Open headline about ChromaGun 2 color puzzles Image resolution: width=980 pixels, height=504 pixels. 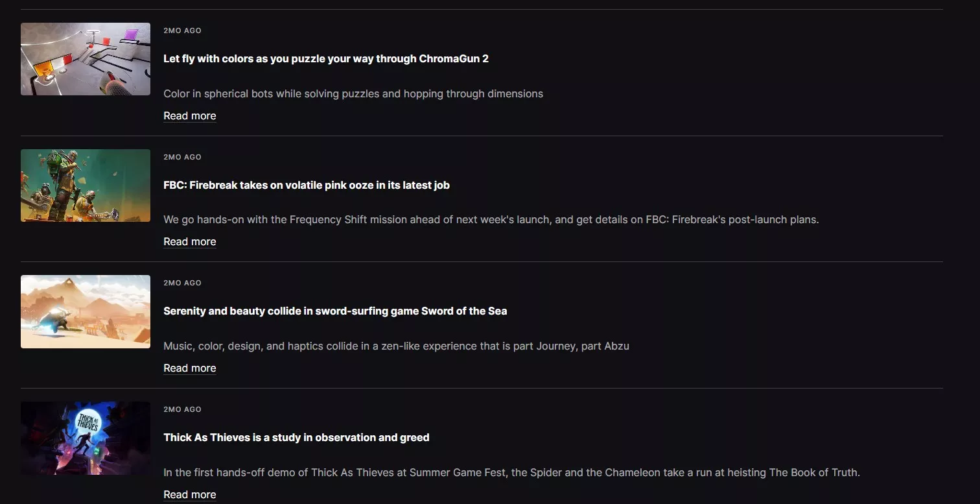pos(325,58)
